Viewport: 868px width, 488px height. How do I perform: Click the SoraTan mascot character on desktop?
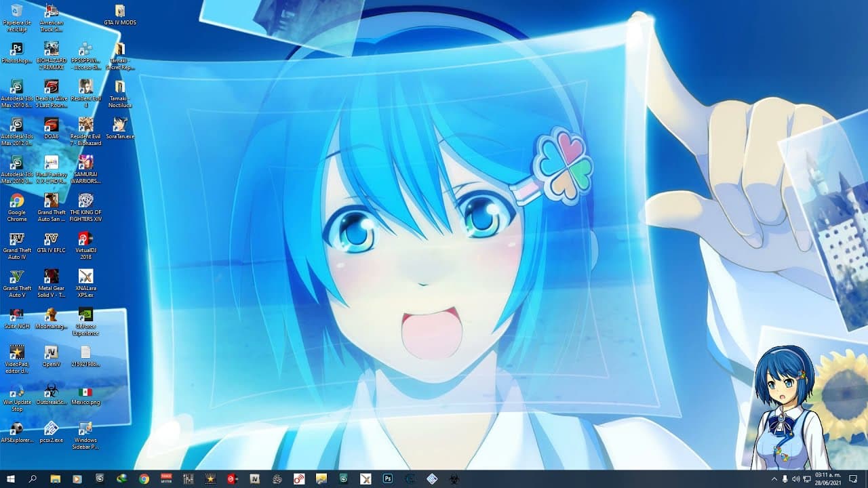click(788, 407)
